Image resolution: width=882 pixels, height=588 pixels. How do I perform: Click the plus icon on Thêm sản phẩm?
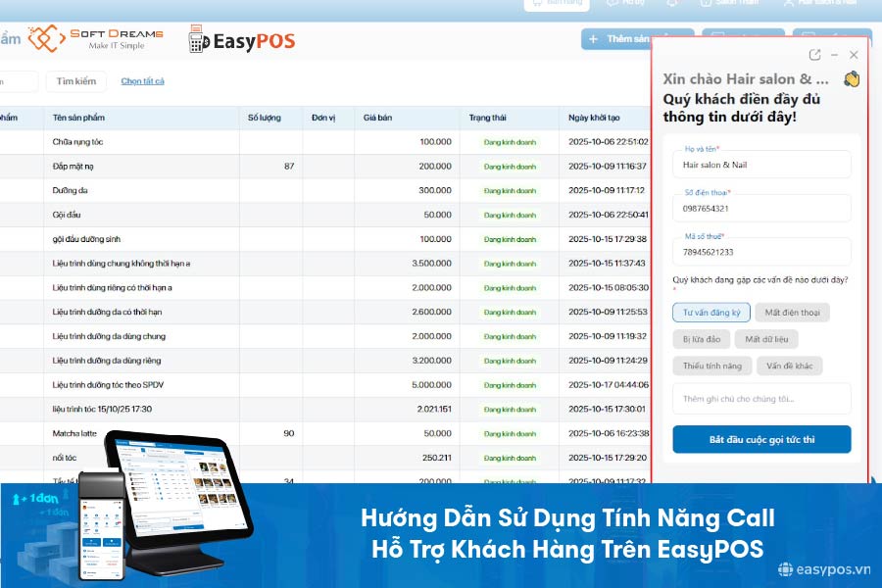pos(592,37)
